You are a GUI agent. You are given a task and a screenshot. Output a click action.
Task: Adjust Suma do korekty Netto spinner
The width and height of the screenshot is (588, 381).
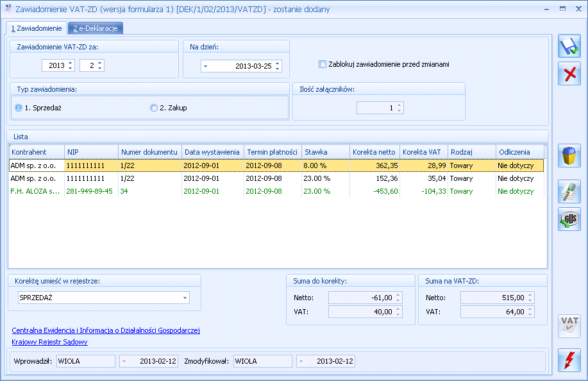(x=398, y=298)
